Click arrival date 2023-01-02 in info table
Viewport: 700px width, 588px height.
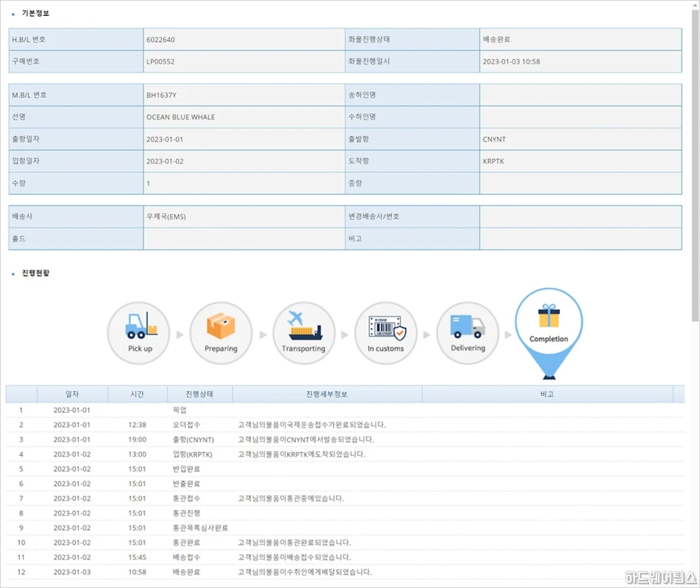(x=165, y=161)
